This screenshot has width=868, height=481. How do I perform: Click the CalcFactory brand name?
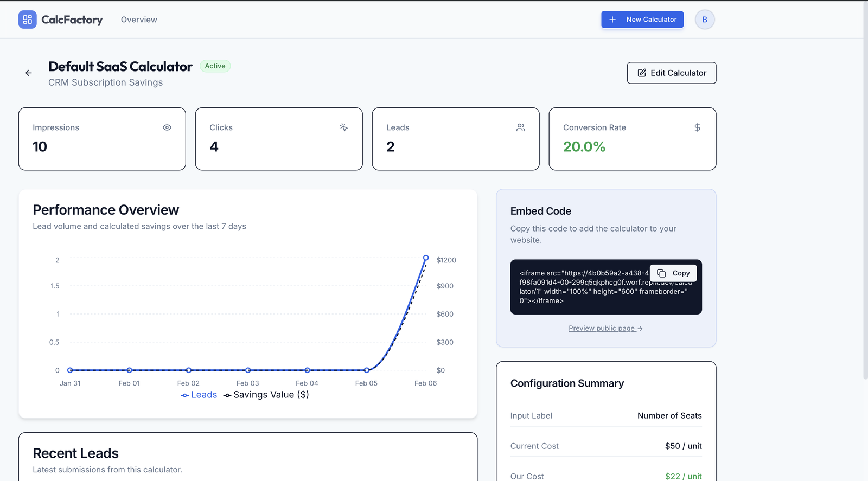pos(72,20)
